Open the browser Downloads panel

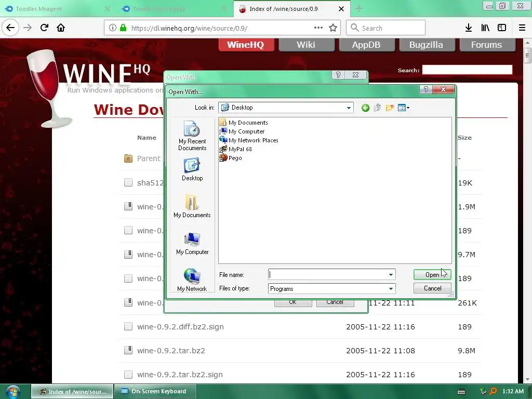pos(469,28)
